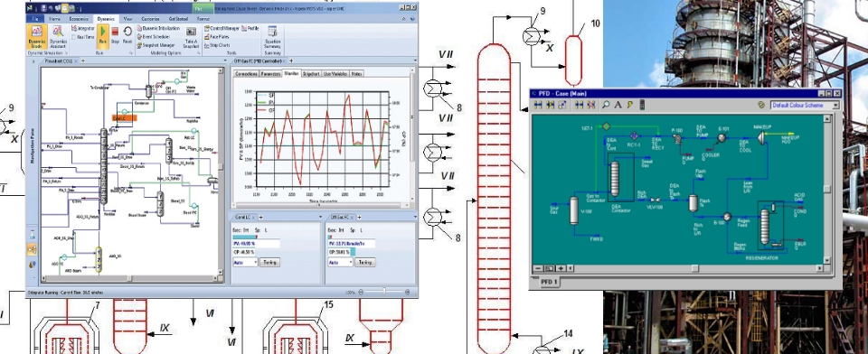Click Tuning button in Cond LC faceplate
This screenshot has height=354, width=868.
(269, 262)
